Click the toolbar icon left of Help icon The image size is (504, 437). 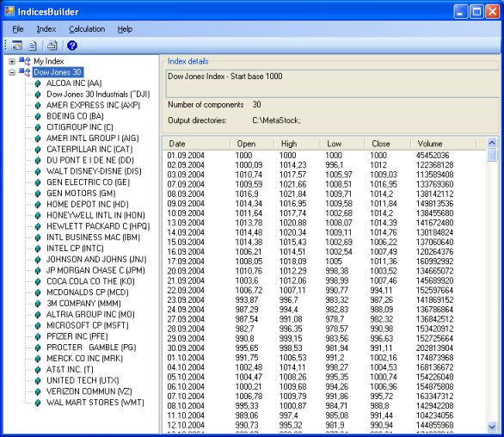pyautogui.click(x=52, y=46)
